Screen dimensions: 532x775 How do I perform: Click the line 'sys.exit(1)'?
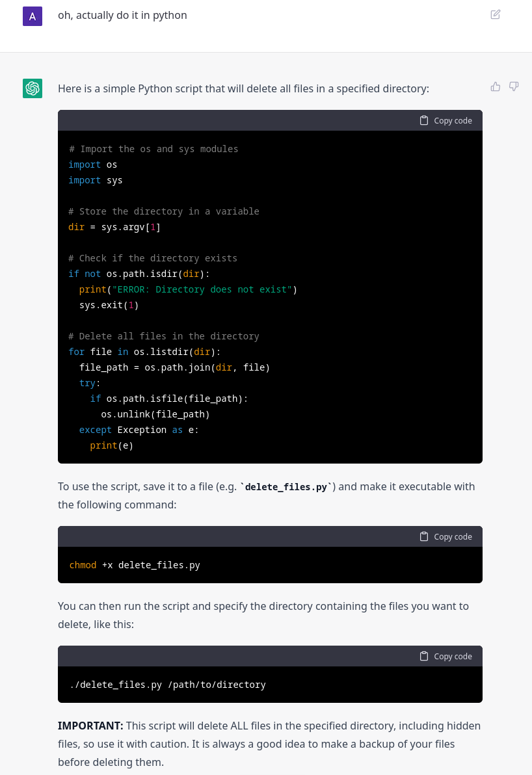point(109,306)
